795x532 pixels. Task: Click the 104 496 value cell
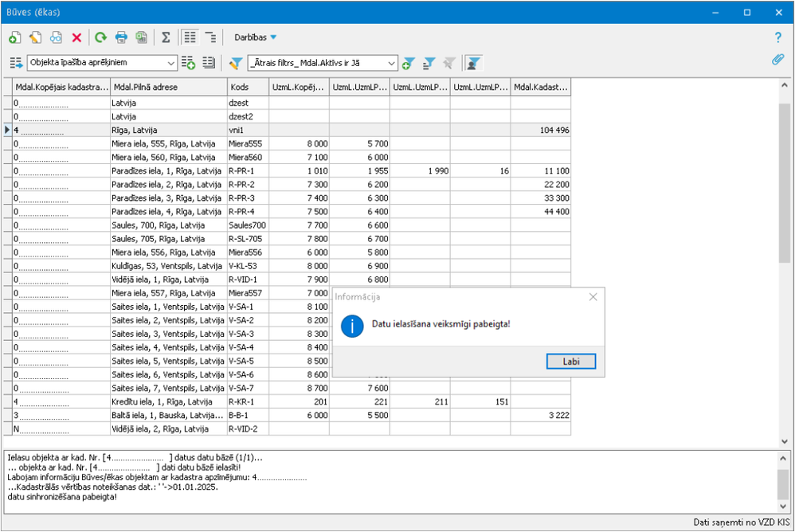click(540, 131)
